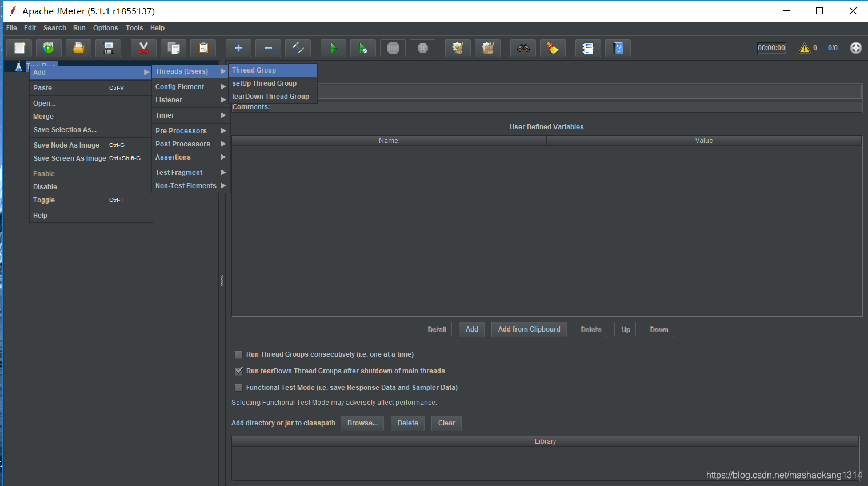This screenshot has height=486, width=868.
Task: Click the Open file folder icon
Action: point(78,48)
